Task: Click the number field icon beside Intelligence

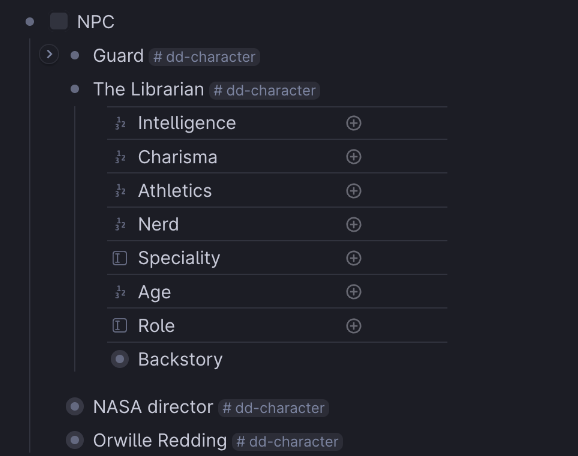Action: pos(120,123)
